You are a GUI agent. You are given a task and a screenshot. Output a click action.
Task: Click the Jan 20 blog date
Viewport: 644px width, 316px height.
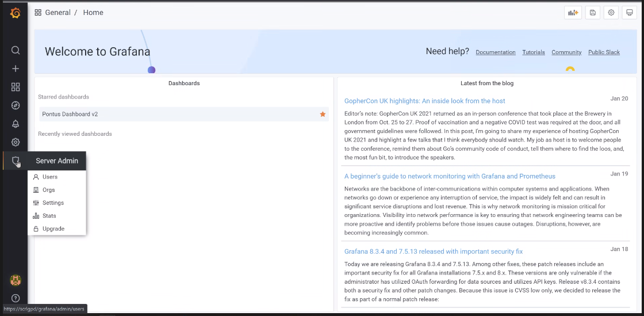pyautogui.click(x=619, y=98)
